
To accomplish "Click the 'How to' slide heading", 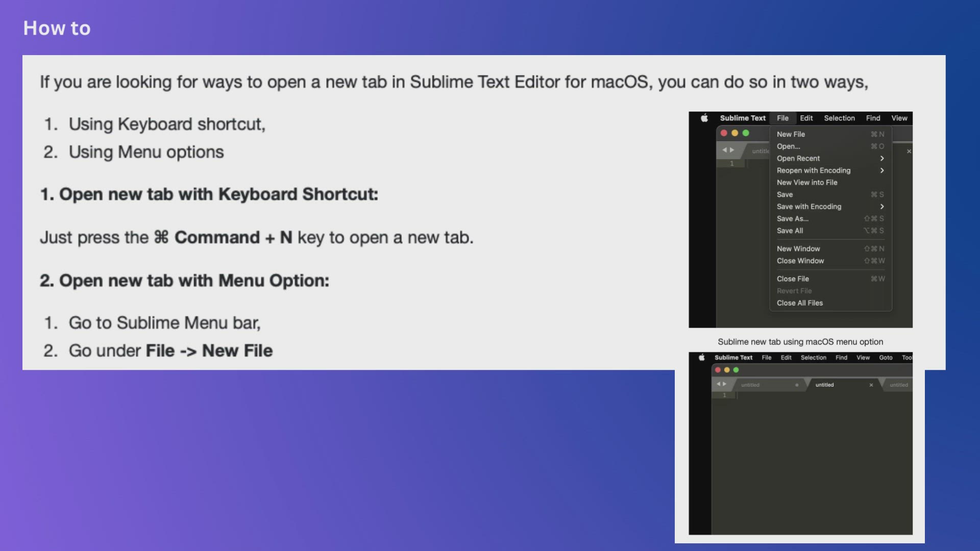I will click(57, 28).
